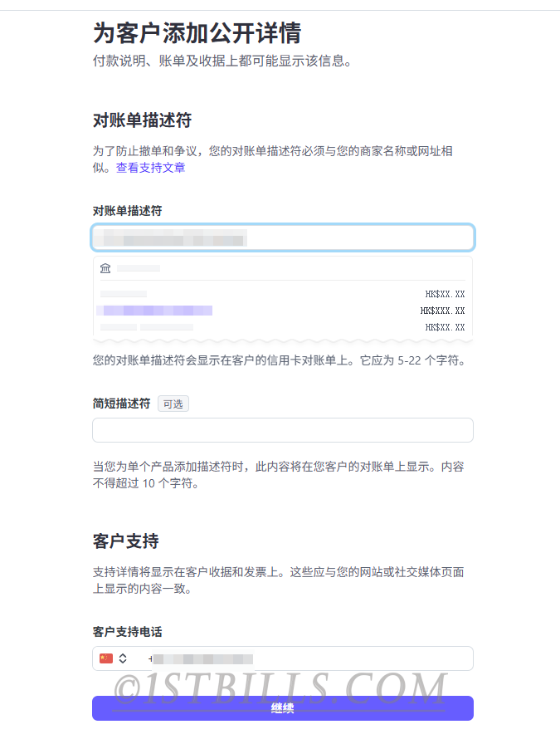Expand country selector chevron beside flag
The image size is (560, 739).
click(x=123, y=658)
